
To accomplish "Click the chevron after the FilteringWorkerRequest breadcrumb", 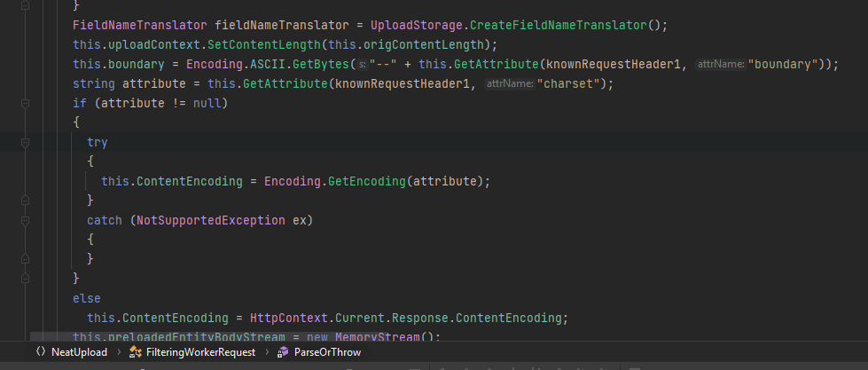I will point(265,352).
